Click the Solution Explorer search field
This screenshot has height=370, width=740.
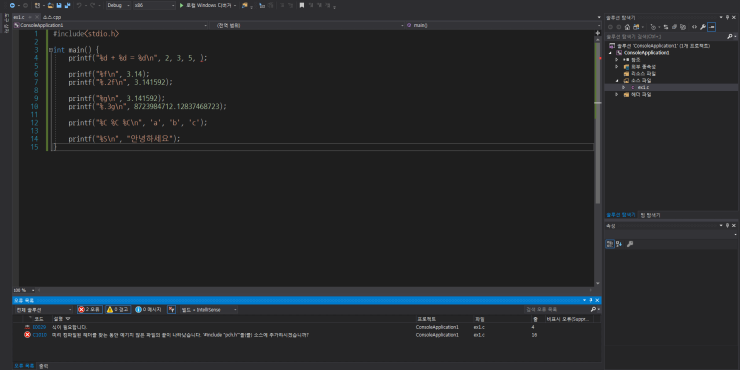point(665,36)
